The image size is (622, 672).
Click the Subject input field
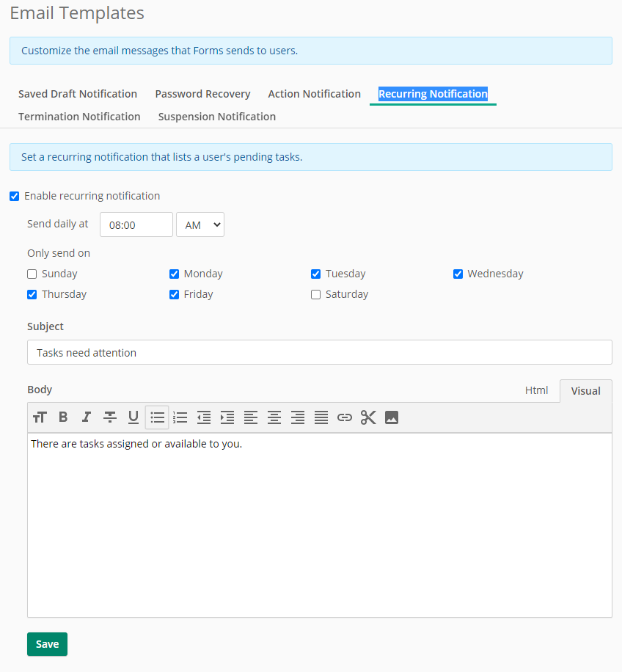click(320, 352)
